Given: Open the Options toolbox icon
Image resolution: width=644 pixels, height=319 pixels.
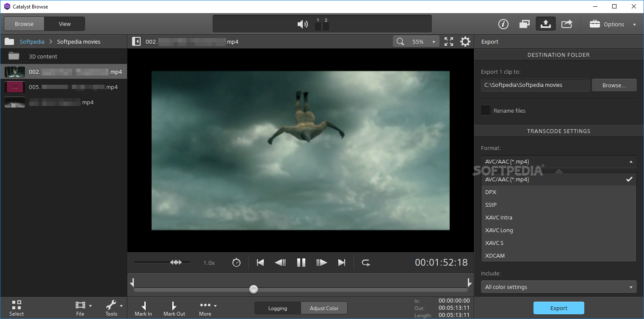Looking at the screenshot, I should [595, 24].
